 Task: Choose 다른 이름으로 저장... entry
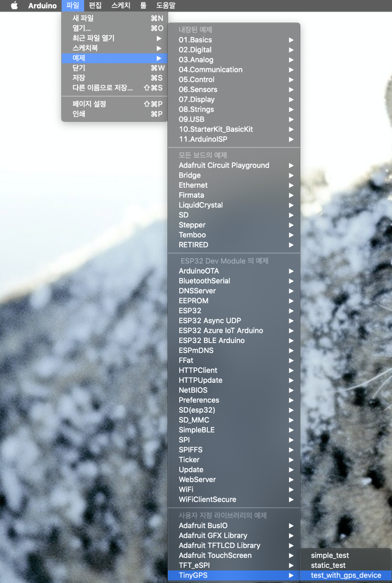pos(115,88)
